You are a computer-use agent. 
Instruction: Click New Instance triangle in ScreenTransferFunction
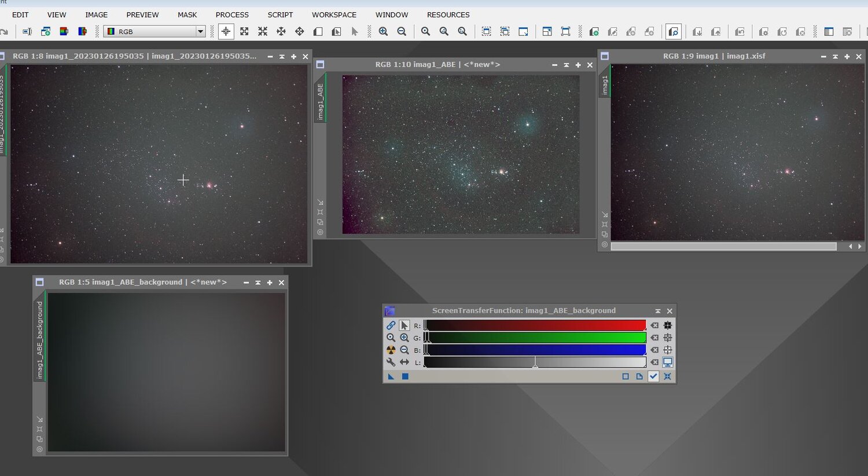click(391, 376)
